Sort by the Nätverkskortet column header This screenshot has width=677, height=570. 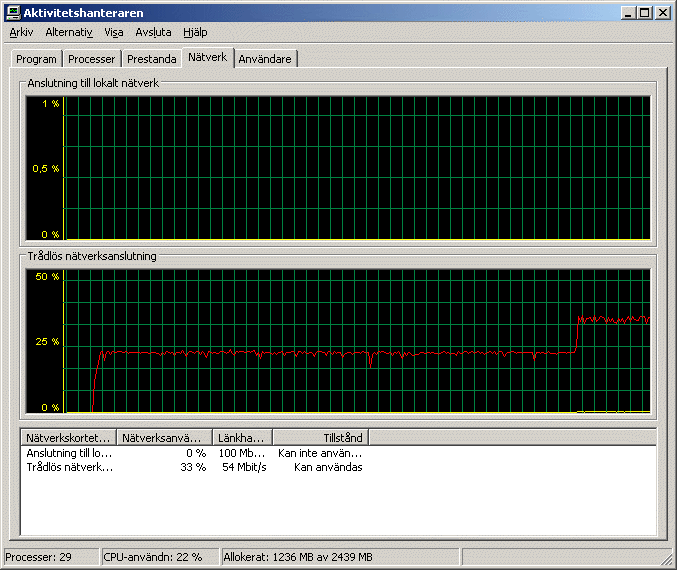[x=69, y=438]
